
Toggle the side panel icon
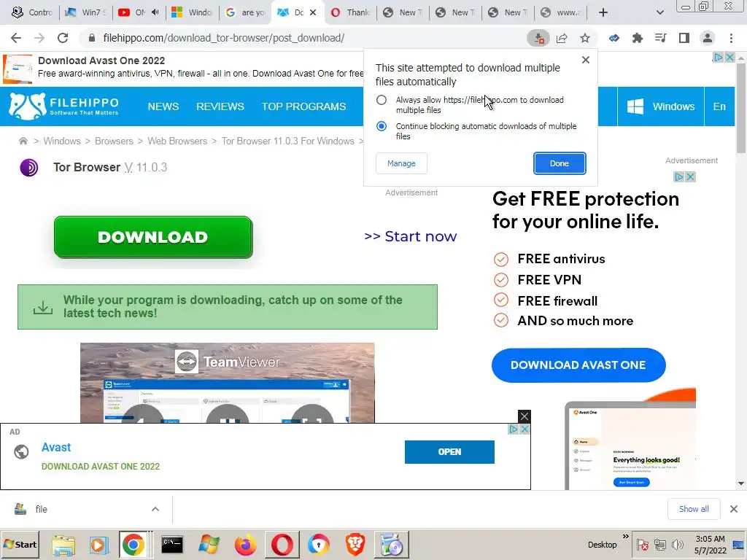click(x=684, y=38)
